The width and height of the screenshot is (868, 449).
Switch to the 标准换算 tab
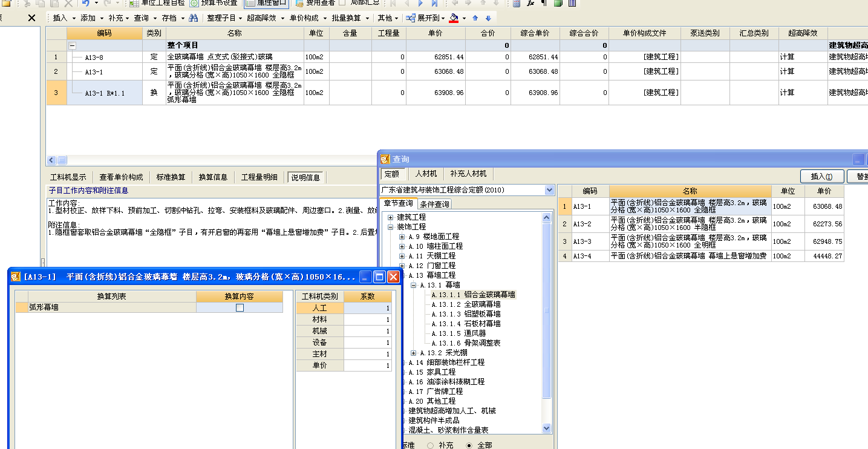point(171,177)
